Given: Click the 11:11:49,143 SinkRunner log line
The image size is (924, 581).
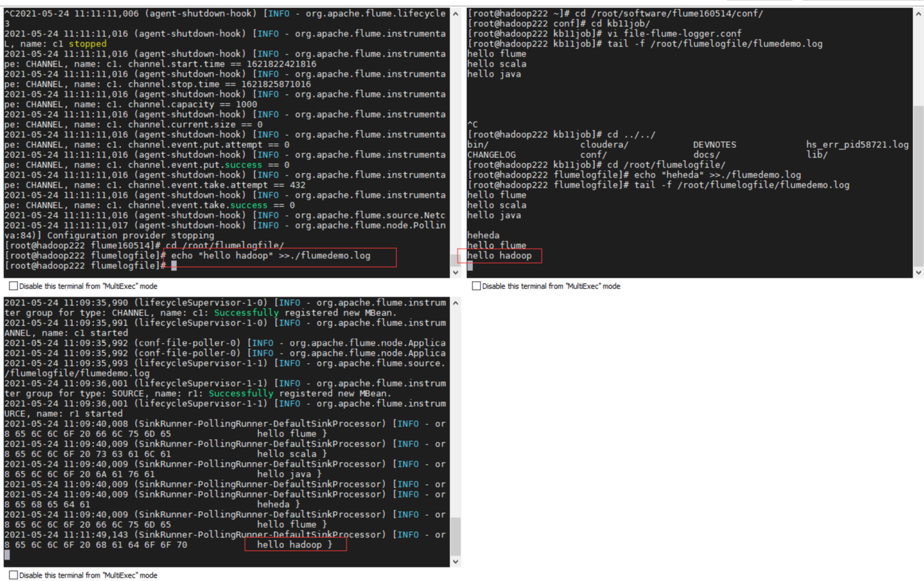Looking at the screenshot, I should [x=225, y=535].
